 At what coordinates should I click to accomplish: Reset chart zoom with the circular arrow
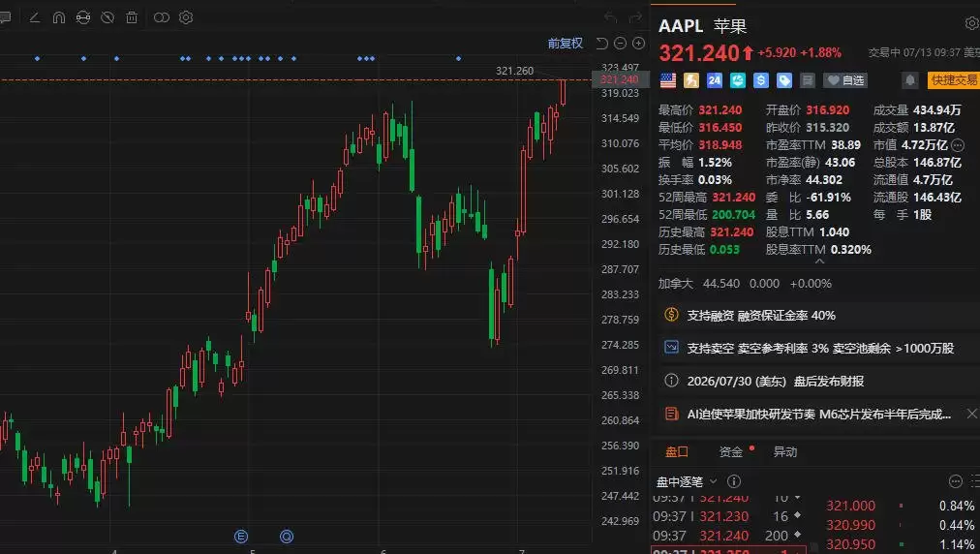click(x=602, y=44)
